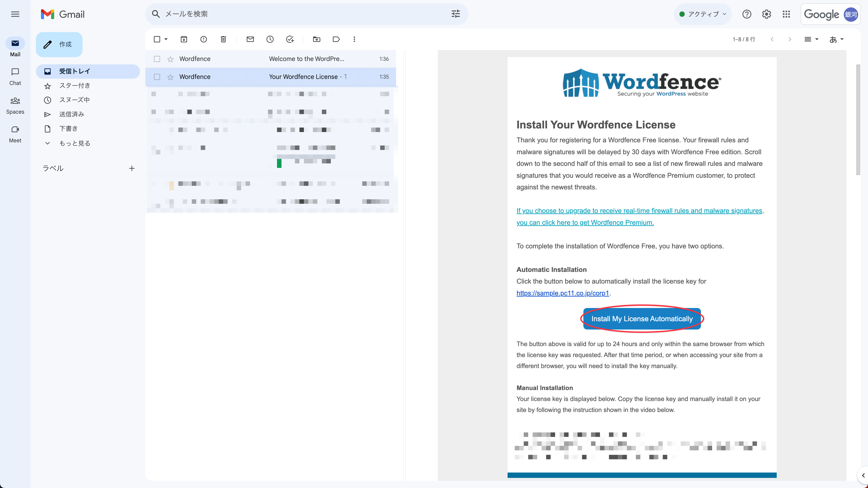868x488 pixels.
Task: Open the Move to folder icon
Action: pos(316,39)
